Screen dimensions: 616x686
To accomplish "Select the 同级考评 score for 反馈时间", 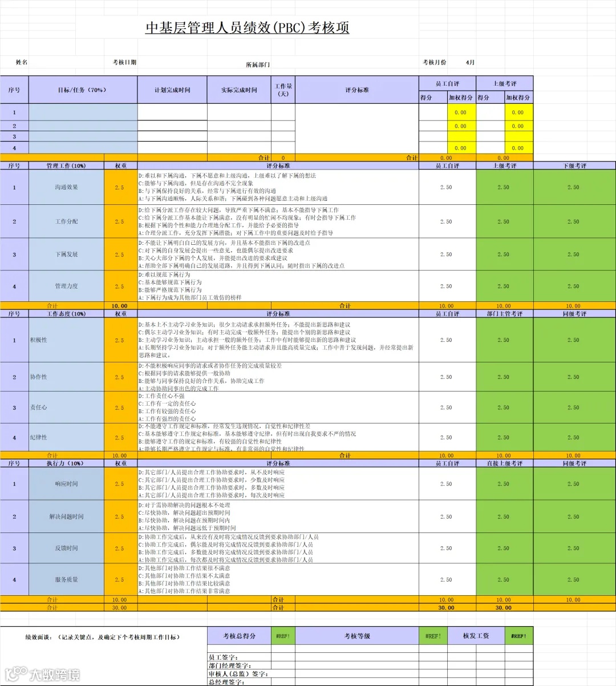I will [574, 548].
